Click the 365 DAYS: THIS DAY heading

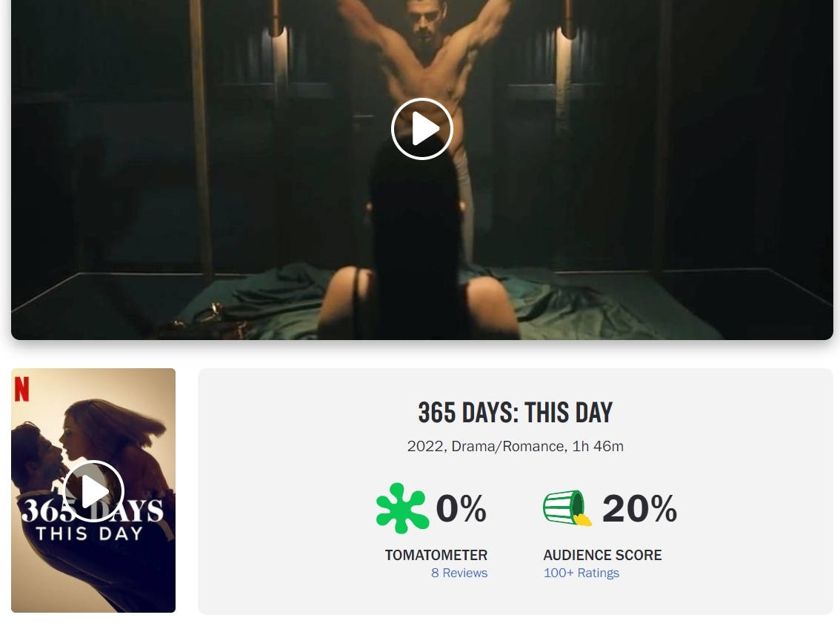pos(516,413)
